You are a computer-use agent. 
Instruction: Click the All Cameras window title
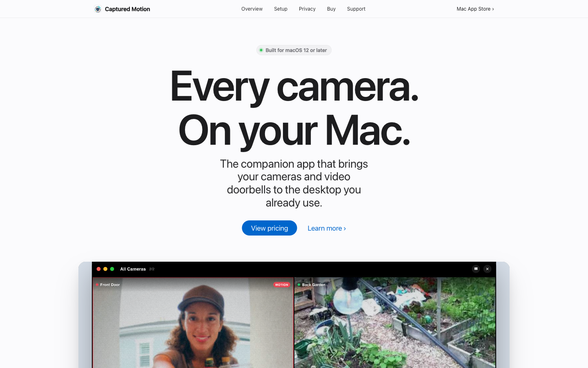(x=133, y=269)
